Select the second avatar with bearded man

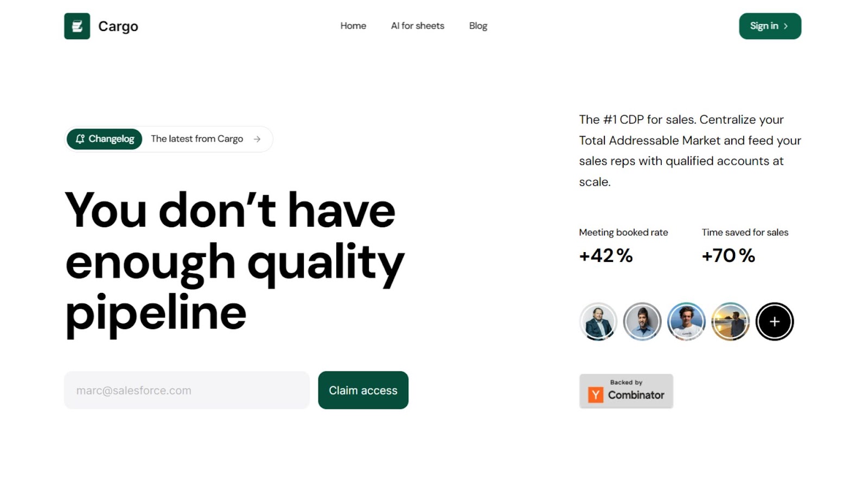click(642, 322)
